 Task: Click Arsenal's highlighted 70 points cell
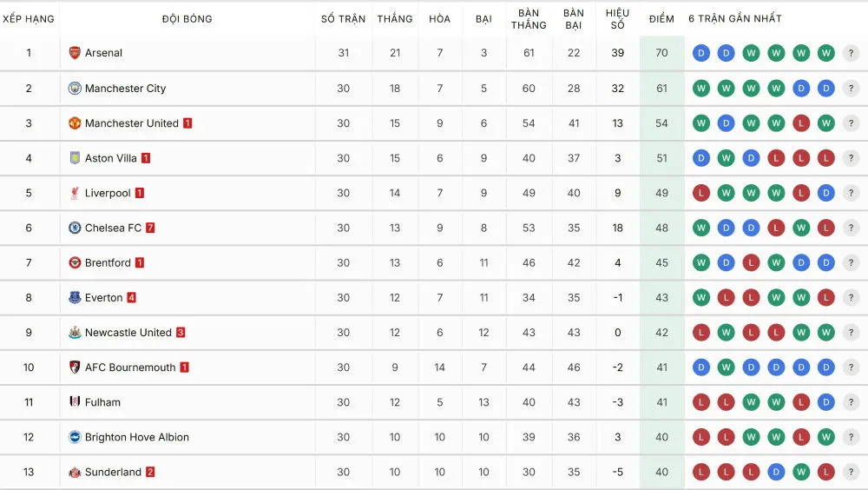tap(661, 53)
